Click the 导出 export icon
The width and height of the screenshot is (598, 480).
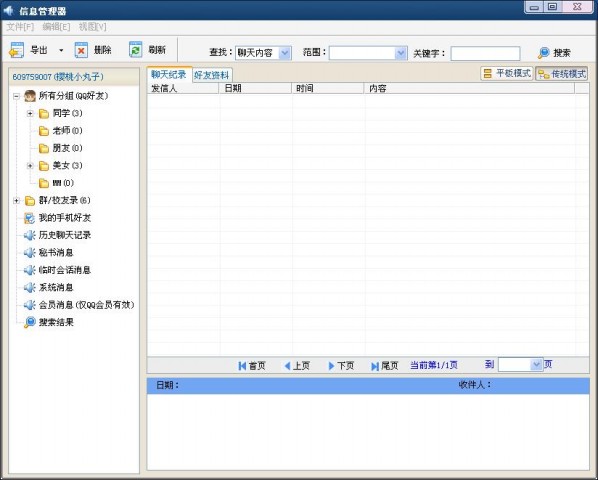[16, 50]
